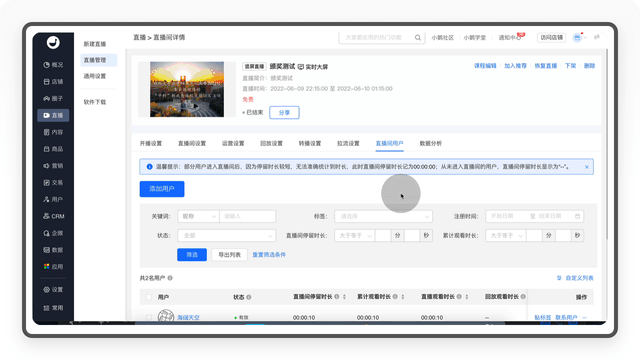Open the 圈子 community sidebar icon
The width and height of the screenshot is (640, 360).
[x=47, y=98]
